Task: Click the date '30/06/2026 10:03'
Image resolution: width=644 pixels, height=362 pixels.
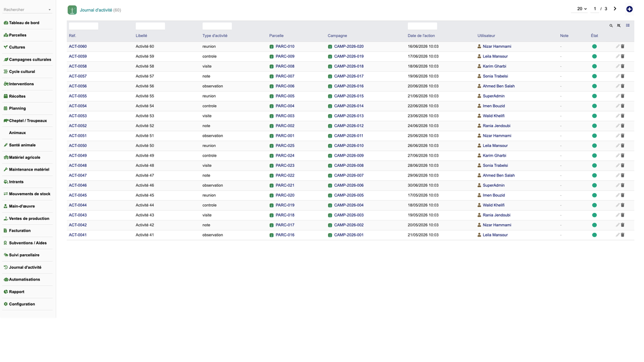Action: tap(423, 186)
